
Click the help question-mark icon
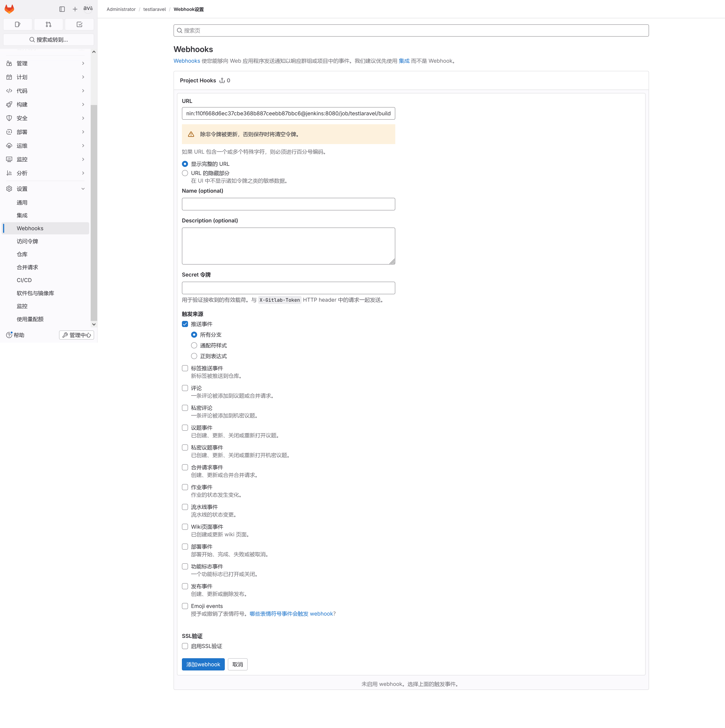[x=9, y=335]
